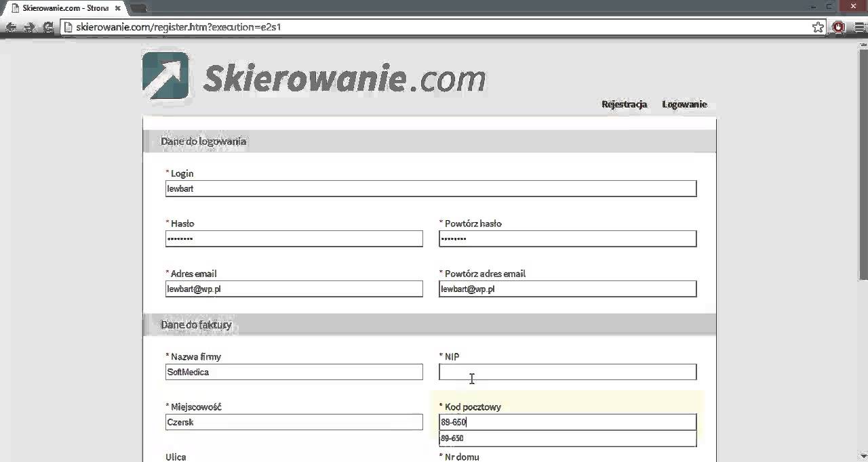The width and height of the screenshot is (868, 462).
Task: Focus the Hasło password field
Action: click(x=294, y=238)
